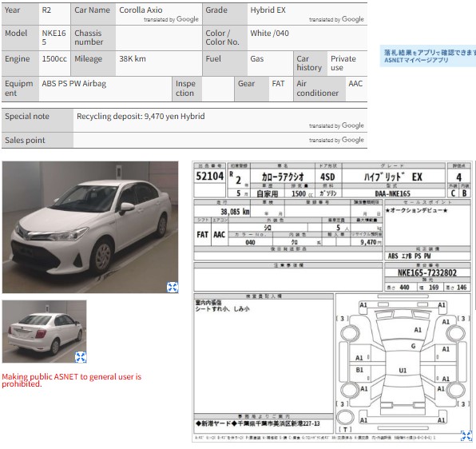Click the 'R2' year value

tap(46, 10)
